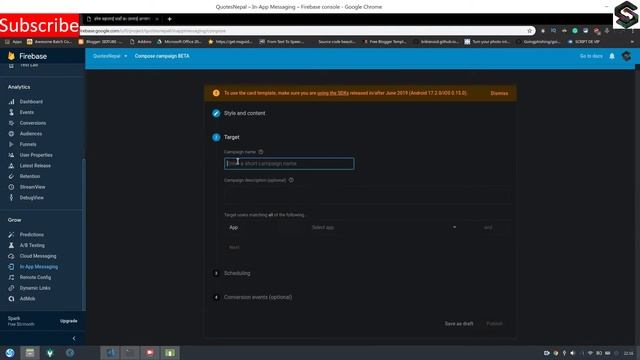Open the Wi-Fi network tray icon
This screenshot has width=640, height=360.
pos(590,353)
